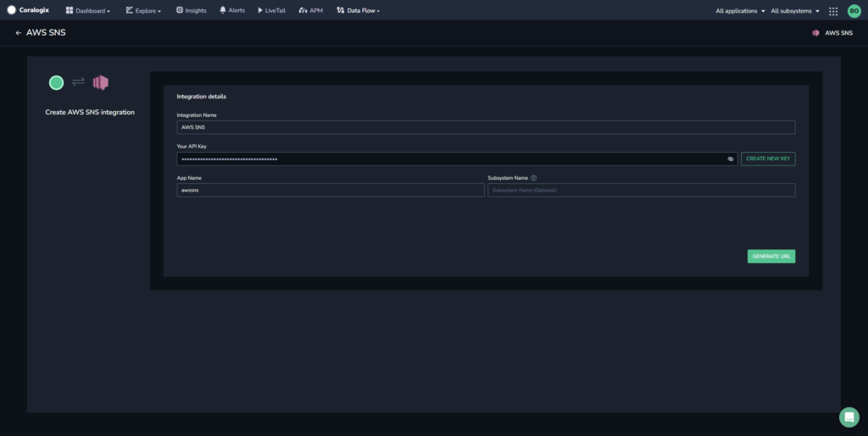Open the Explore menu
The image size is (868, 436).
(x=143, y=10)
